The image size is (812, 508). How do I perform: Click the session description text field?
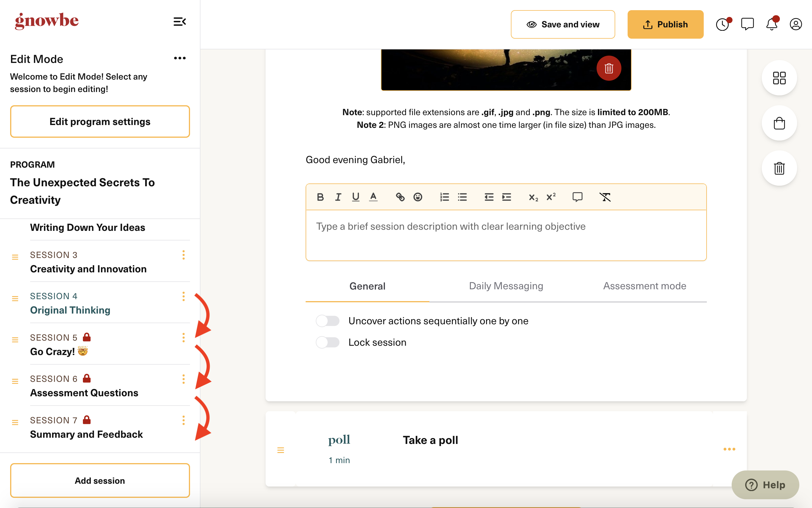pos(506,235)
